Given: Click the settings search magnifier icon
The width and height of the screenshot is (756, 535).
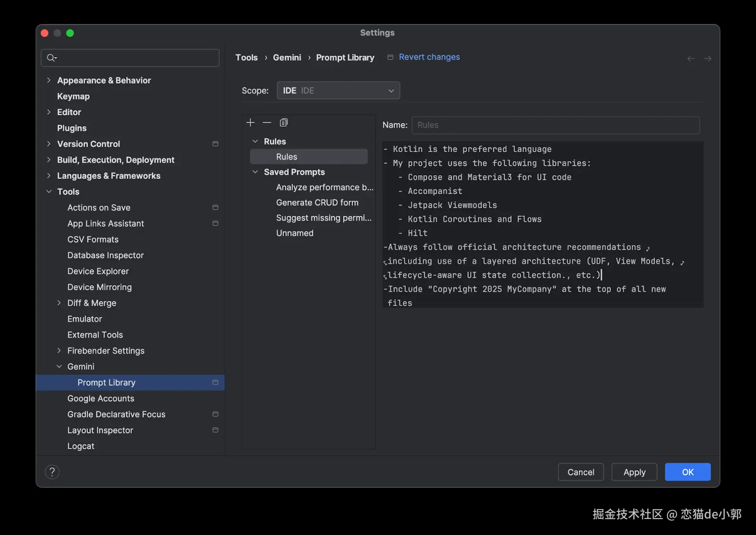Looking at the screenshot, I should [52, 58].
